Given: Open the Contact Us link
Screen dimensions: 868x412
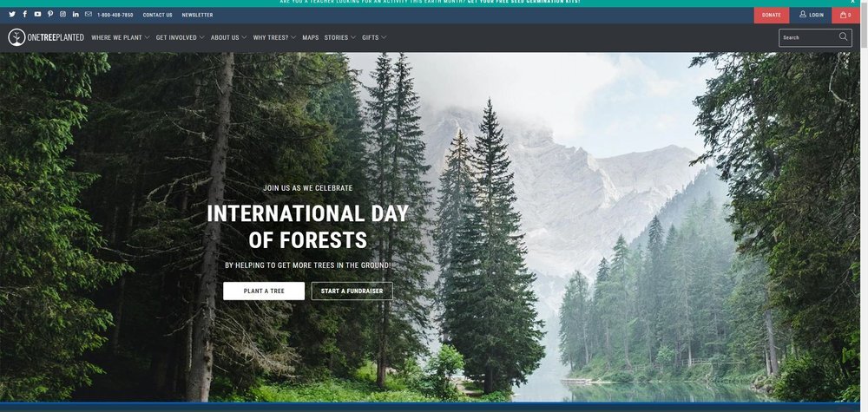Looking at the screenshot, I should coord(157,15).
